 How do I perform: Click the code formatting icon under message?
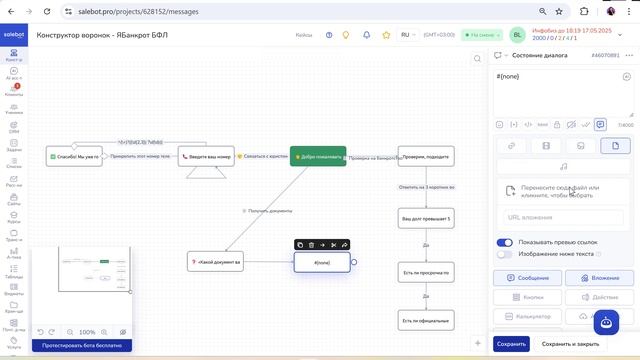pyautogui.click(x=528, y=125)
